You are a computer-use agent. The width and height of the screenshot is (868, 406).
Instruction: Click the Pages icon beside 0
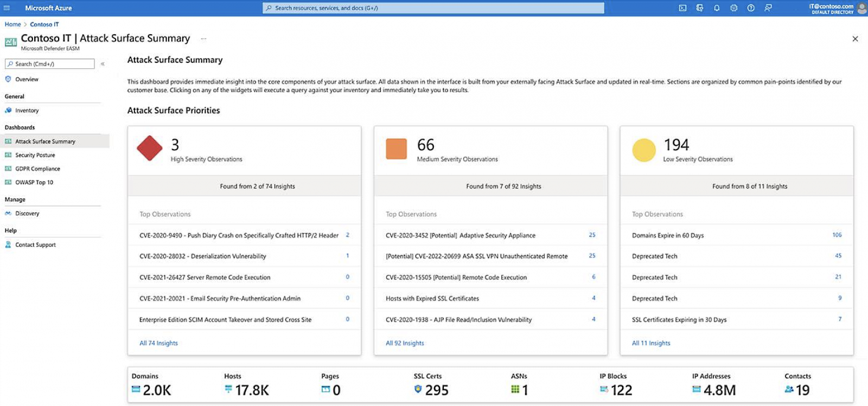(325, 389)
